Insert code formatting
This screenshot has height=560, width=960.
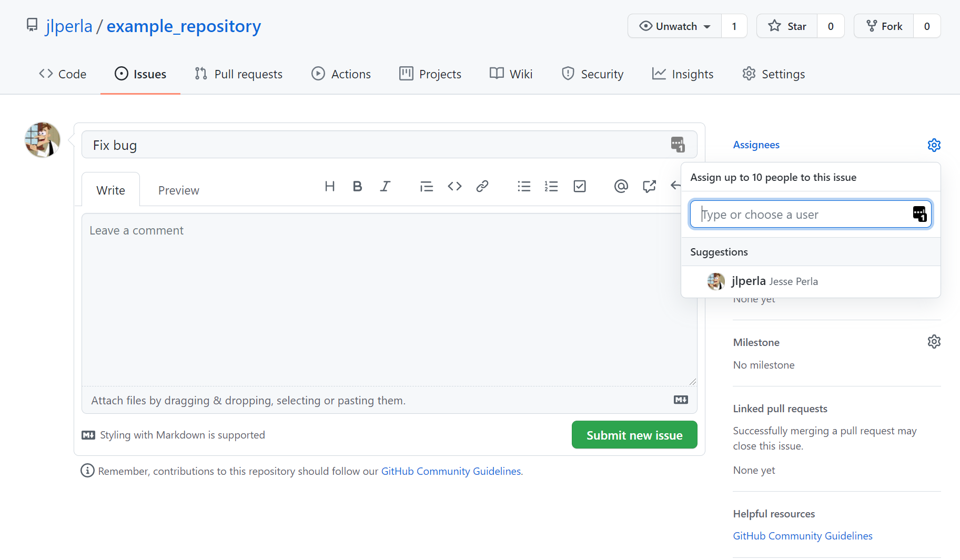click(454, 186)
